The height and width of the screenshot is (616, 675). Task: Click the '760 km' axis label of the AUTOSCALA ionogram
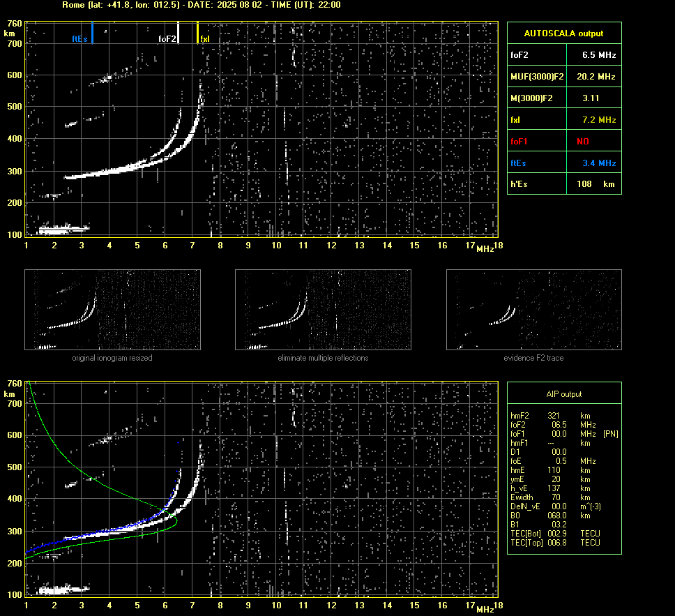pyautogui.click(x=13, y=28)
